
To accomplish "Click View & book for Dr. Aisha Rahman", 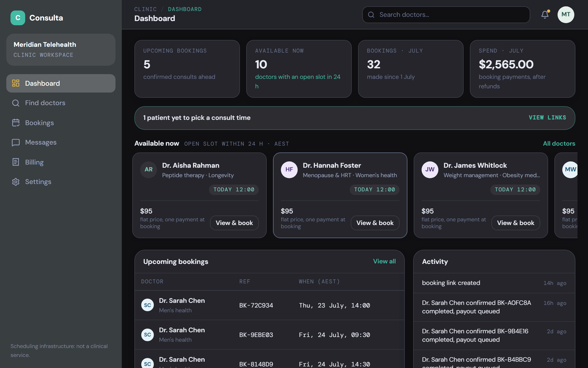I will tap(234, 223).
